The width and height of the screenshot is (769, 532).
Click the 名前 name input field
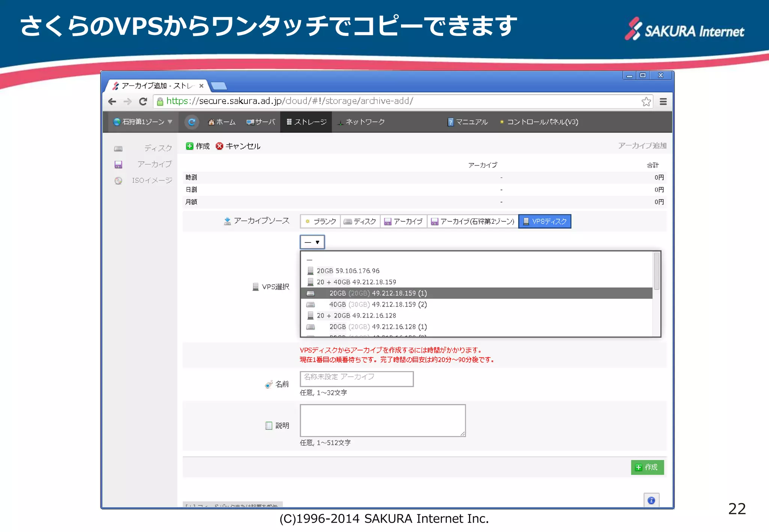point(357,379)
